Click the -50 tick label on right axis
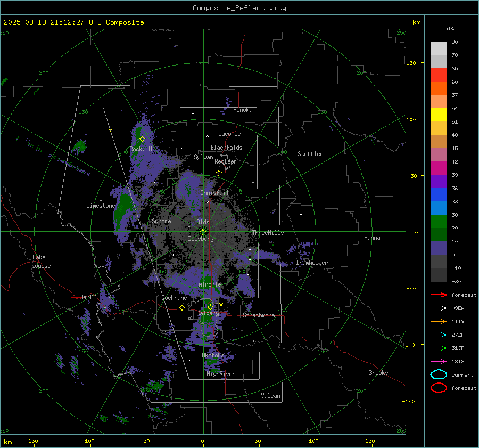Image resolution: width=479 pixels, height=448 pixels. 411,288
